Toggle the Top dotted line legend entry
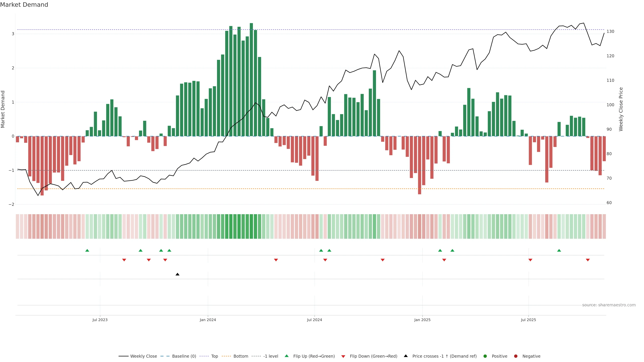The height and width of the screenshot is (362, 644). click(214, 356)
